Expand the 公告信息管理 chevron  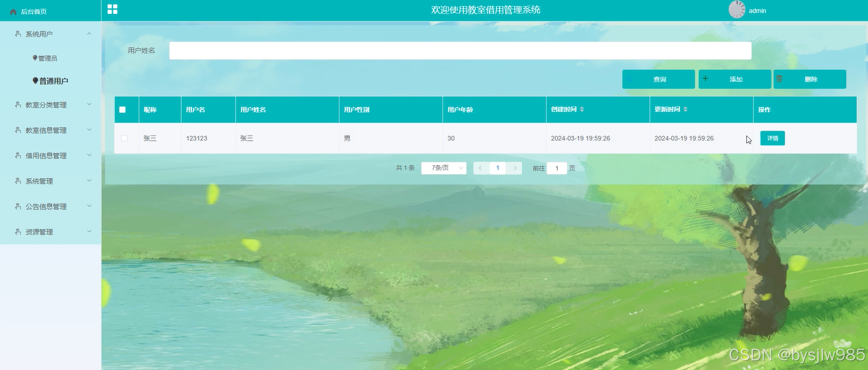coord(89,206)
